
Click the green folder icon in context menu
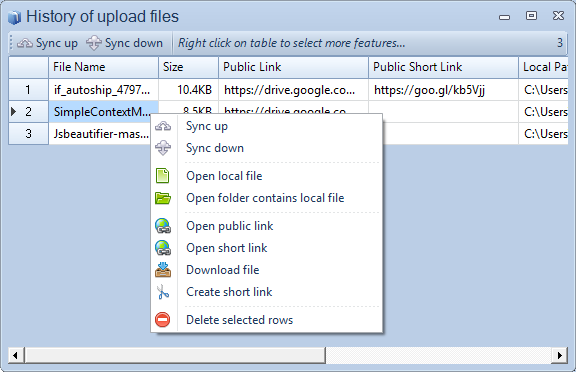pyautogui.click(x=163, y=198)
